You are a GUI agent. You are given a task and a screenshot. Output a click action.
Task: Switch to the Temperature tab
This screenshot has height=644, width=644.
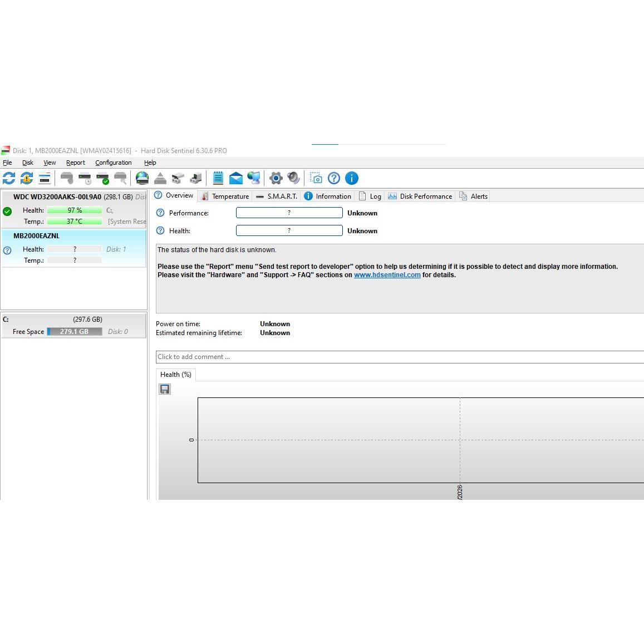pyautogui.click(x=225, y=196)
